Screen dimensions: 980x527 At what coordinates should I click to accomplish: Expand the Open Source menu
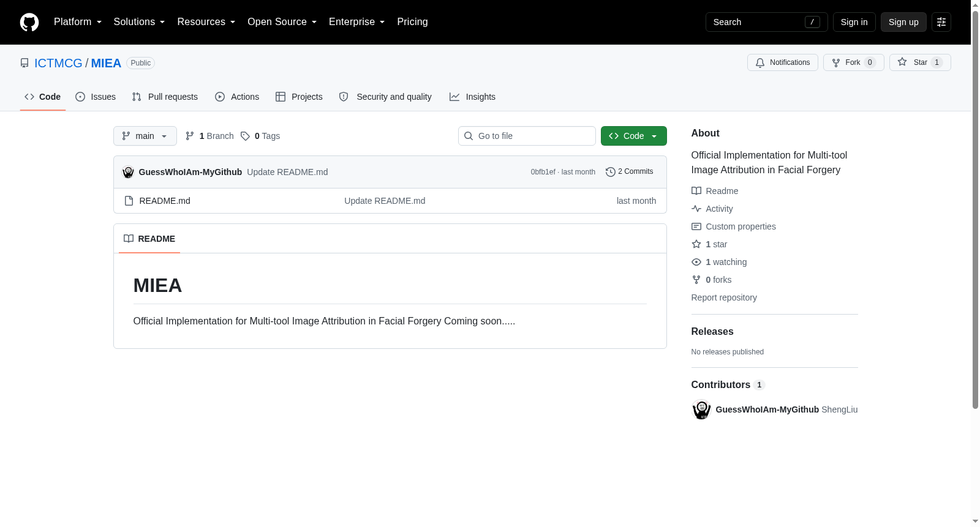[x=282, y=22]
